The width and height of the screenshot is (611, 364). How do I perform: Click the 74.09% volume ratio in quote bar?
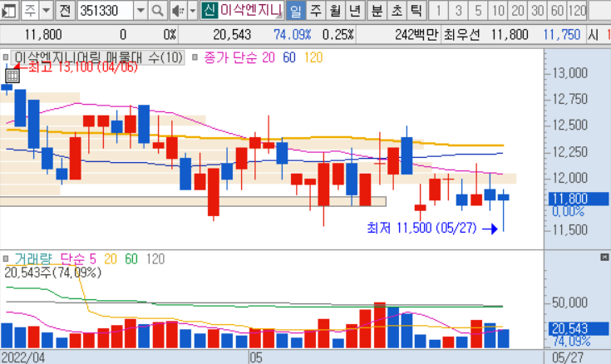click(293, 35)
